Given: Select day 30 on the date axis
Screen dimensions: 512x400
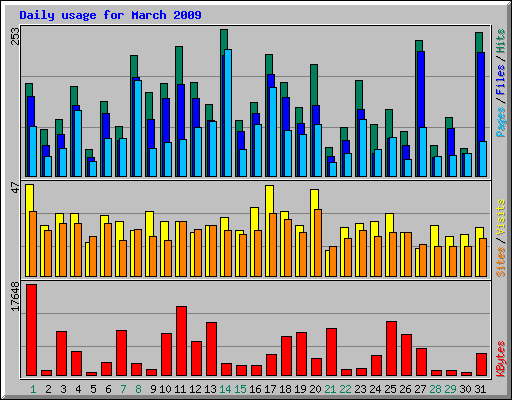Looking at the screenshot, I should 465,389.
